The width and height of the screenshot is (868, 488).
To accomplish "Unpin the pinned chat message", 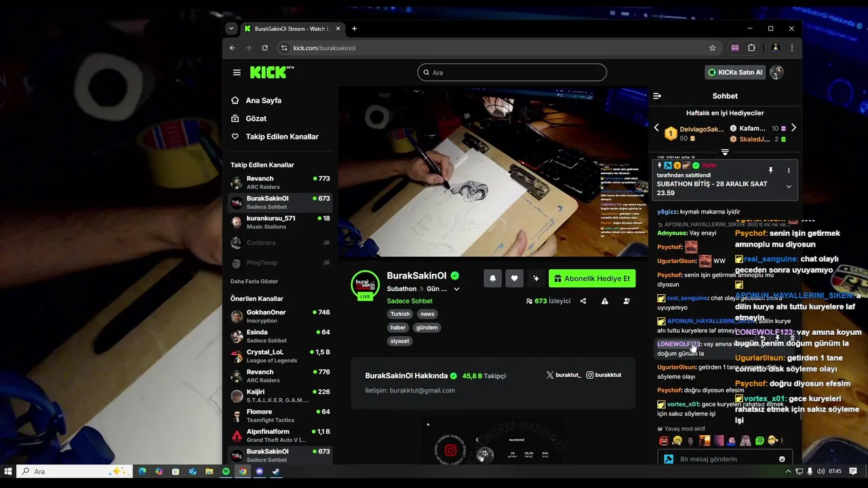I will coord(770,170).
